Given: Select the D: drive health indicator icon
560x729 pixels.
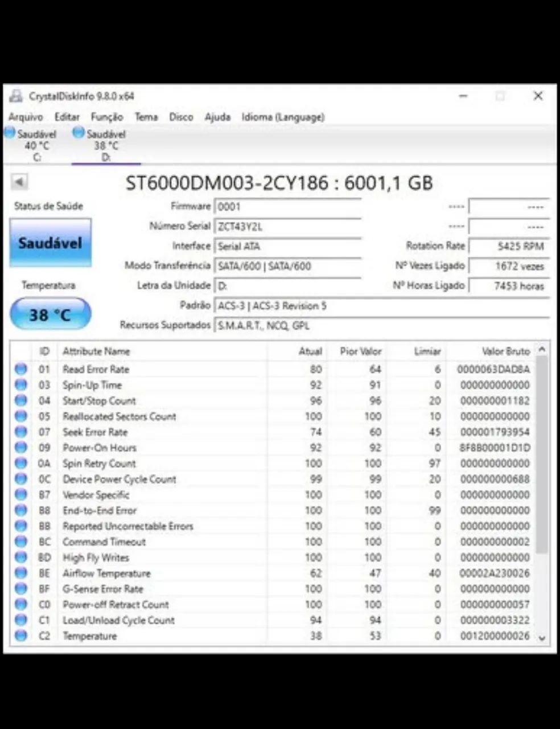Looking at the screenshot, I should pyautogui.click(x=78, y=132).
